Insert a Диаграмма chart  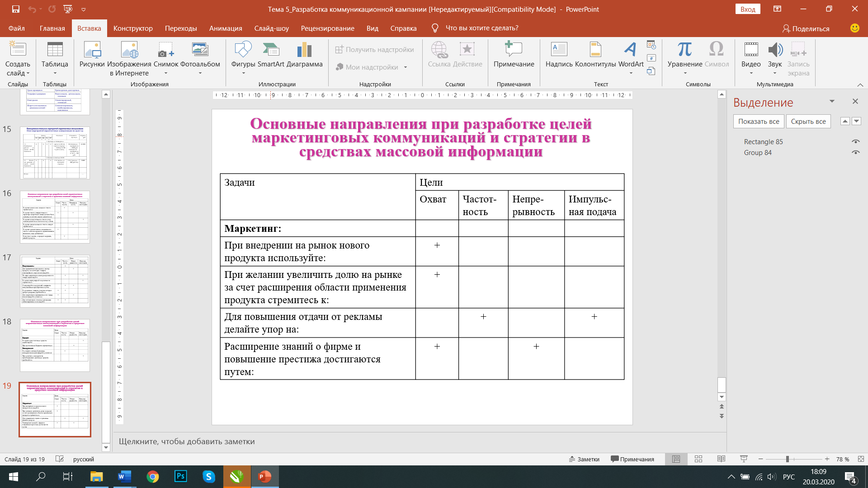305,55
